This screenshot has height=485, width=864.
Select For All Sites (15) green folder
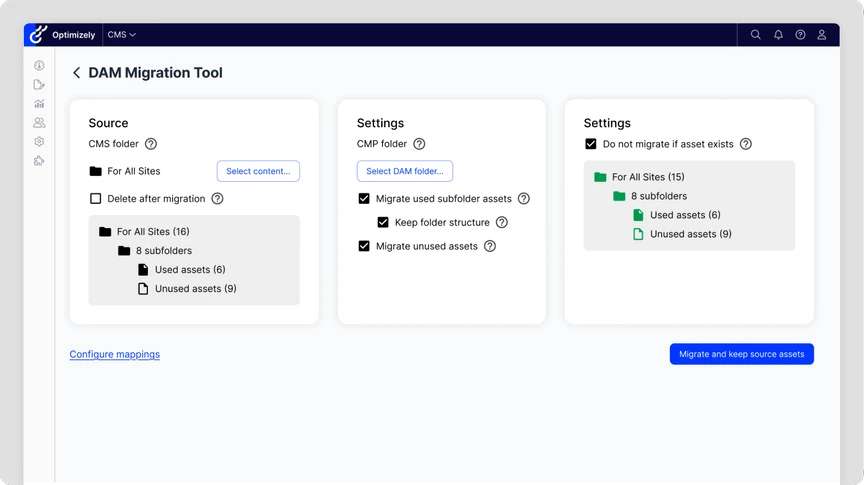[x=639, y=177]
